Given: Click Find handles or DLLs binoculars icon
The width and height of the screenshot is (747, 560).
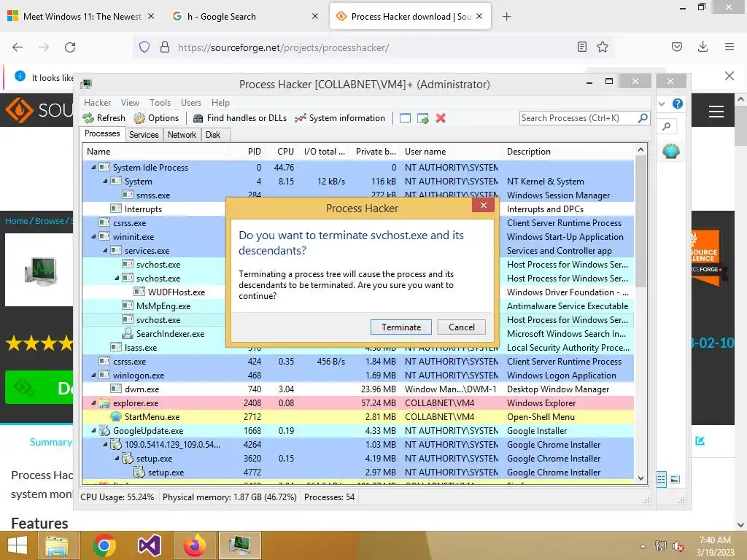Looking at the screenshot, I should click(x=198, y=118).
